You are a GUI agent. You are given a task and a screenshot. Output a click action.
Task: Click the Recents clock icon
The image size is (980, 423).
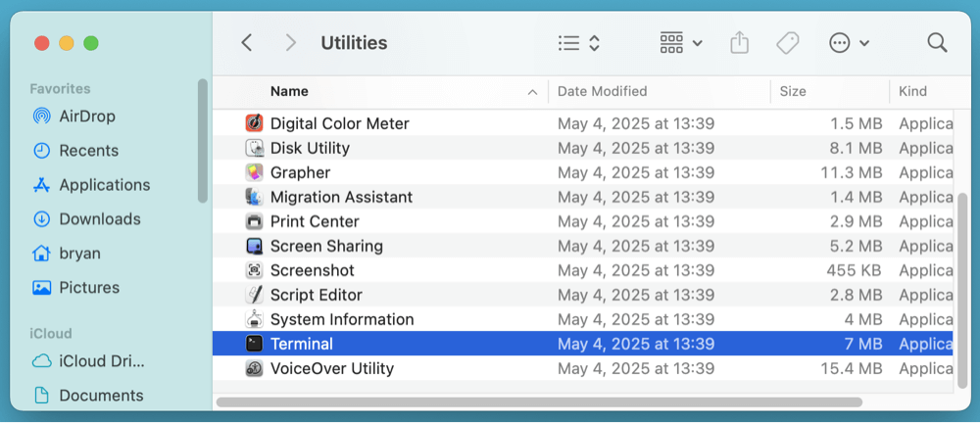click(41, 151)
